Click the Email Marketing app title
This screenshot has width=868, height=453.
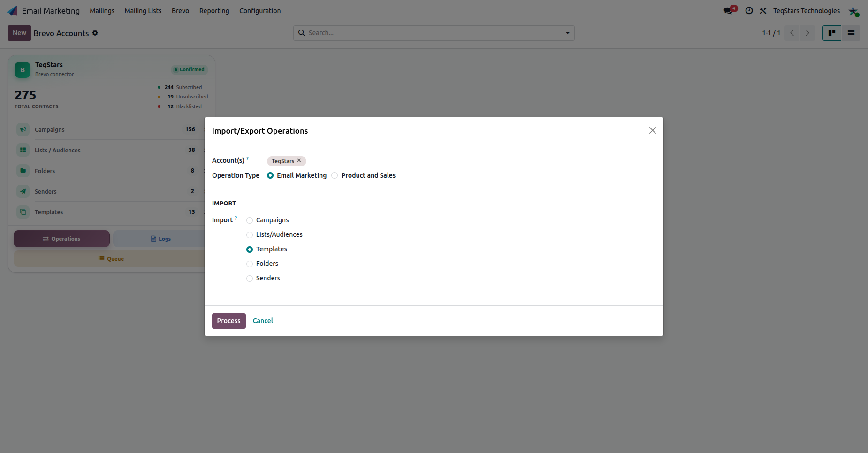pyautogui.click(x=51, y=11)
